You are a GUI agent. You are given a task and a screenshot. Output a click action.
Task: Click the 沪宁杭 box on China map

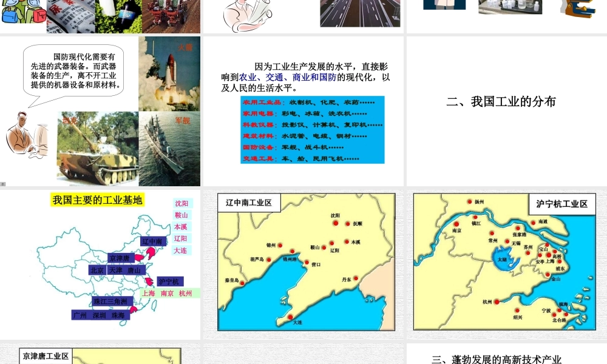[170, 281]
